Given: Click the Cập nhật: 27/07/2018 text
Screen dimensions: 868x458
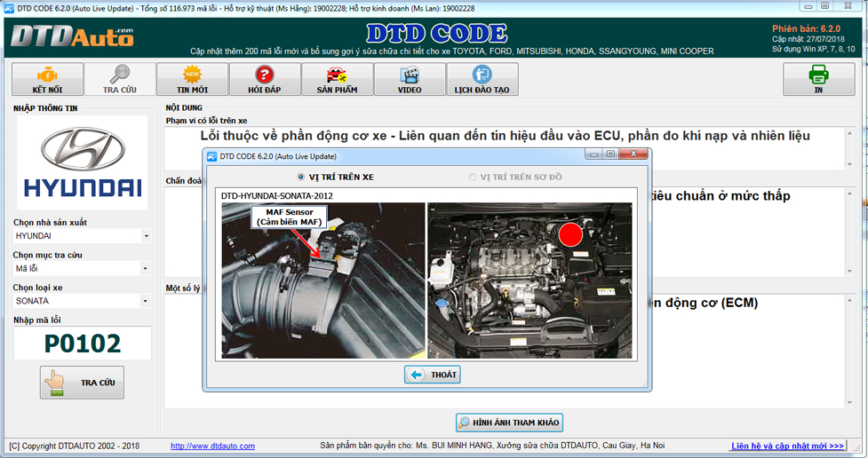Looking at the screenshot, I should (808, 39).
